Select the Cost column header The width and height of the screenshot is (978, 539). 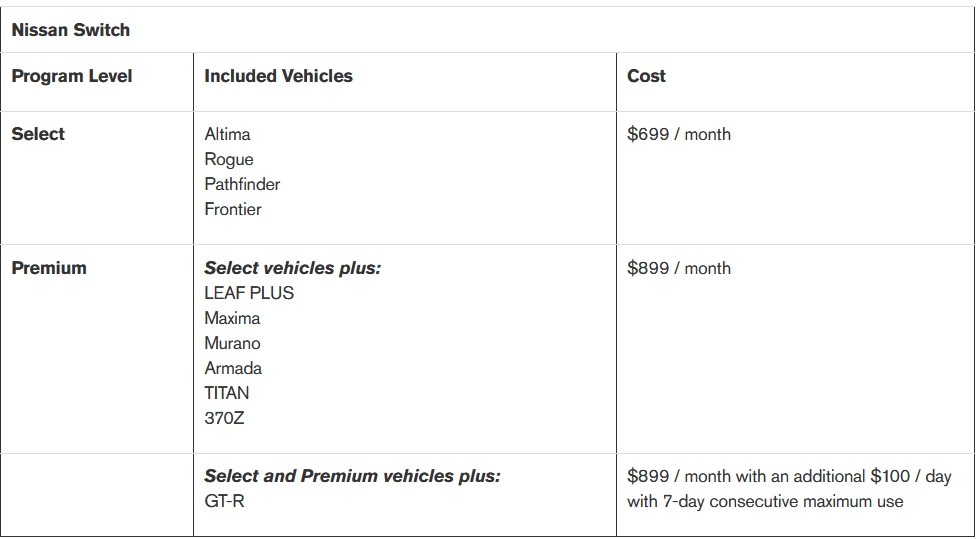(x=646, y=76)
